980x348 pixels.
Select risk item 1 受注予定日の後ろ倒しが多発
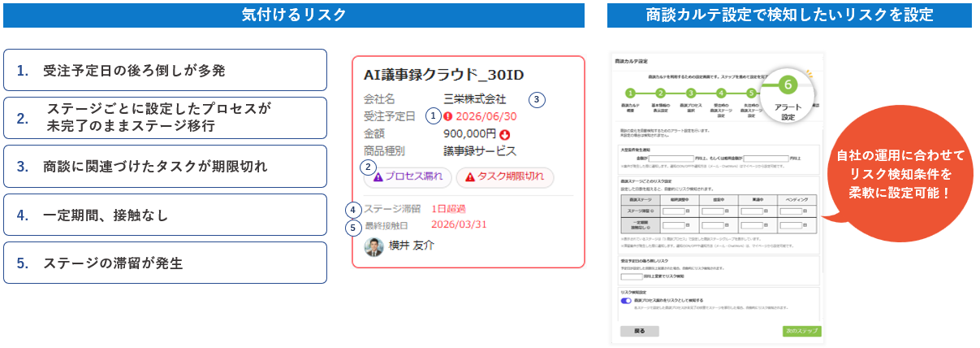click(x=165, y=70)
